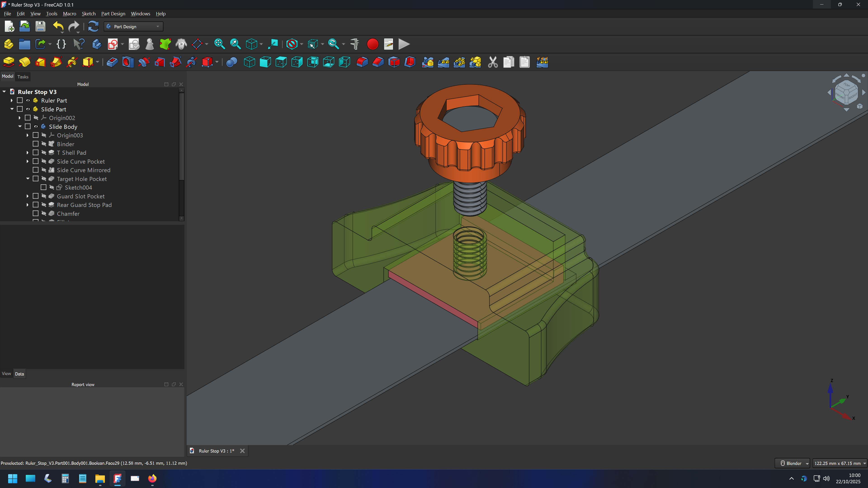The height and width of the screenshot is (488, 868).
Task: Expand the Ruler Part tree node
Action: [12, 100]
